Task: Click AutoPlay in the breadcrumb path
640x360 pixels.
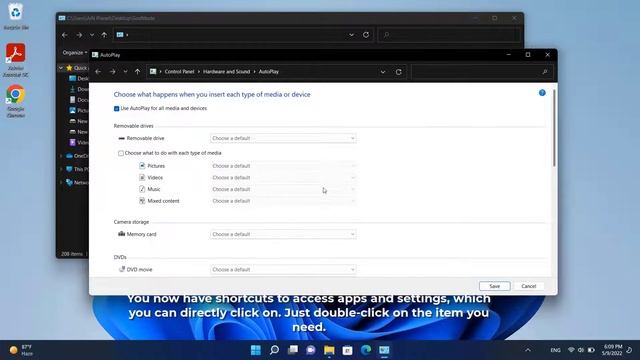Action: (x=269, y=72)
